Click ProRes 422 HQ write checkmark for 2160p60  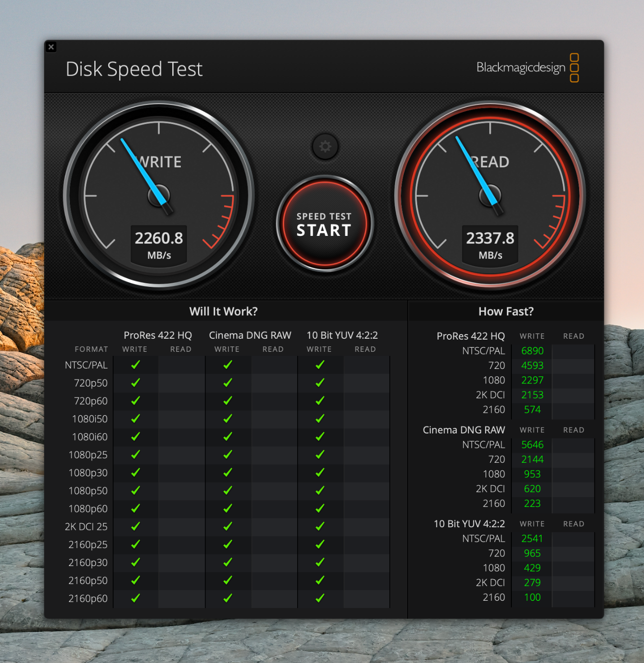click(135, 598)
